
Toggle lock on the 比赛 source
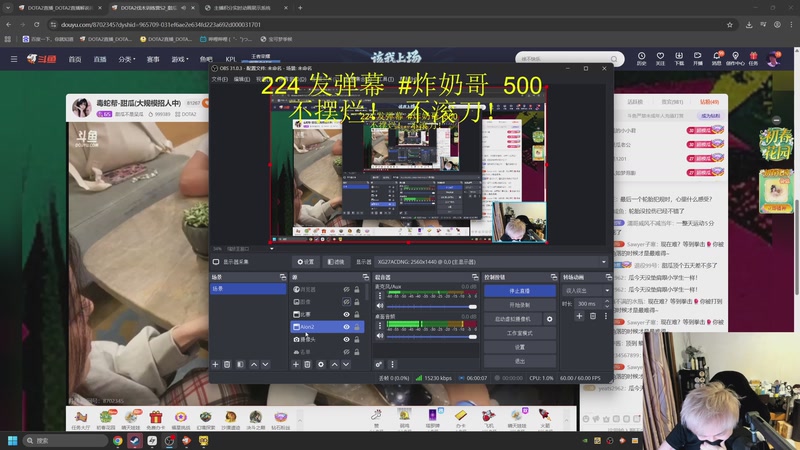pos(357,314)
